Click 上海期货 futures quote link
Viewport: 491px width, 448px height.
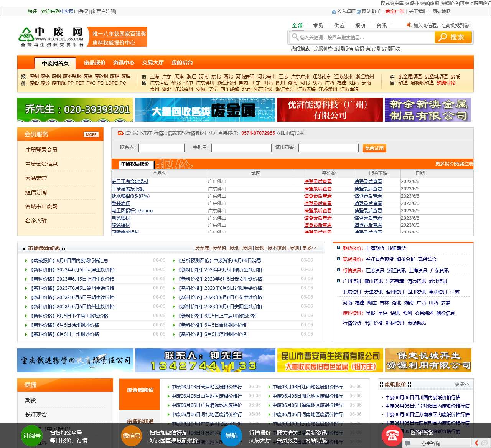[375, 248]
